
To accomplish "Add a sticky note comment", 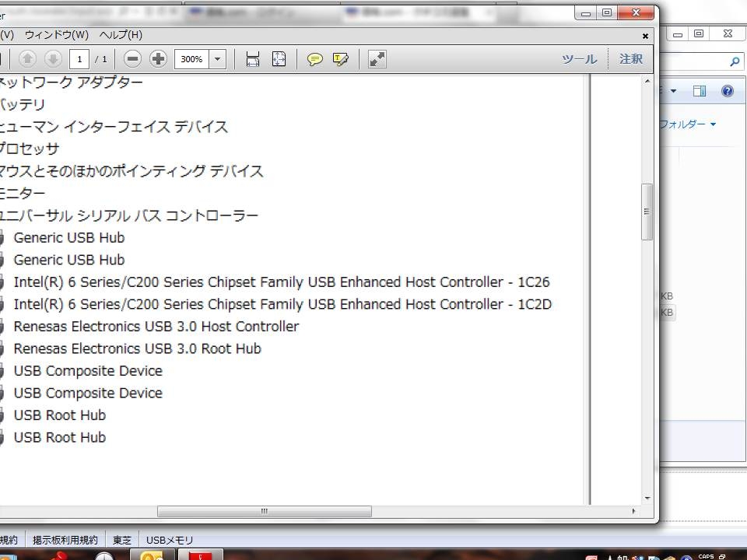I will [314, 59].
